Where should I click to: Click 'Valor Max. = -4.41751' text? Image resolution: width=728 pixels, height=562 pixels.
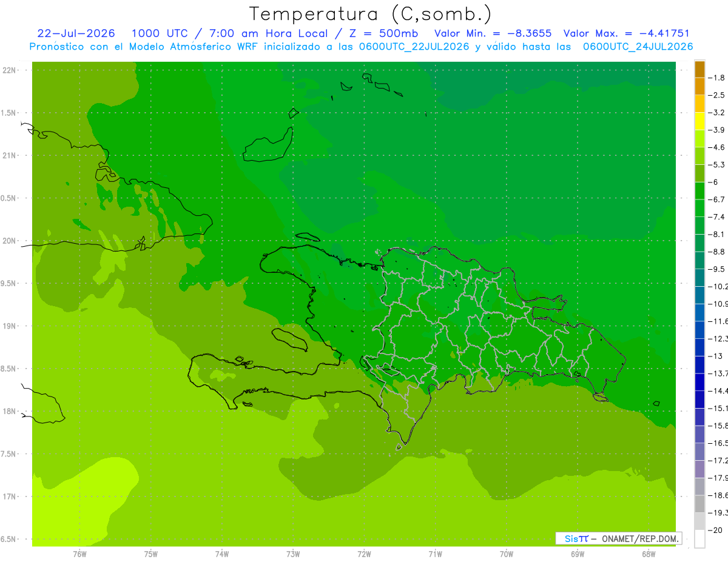tap(627, 33)
